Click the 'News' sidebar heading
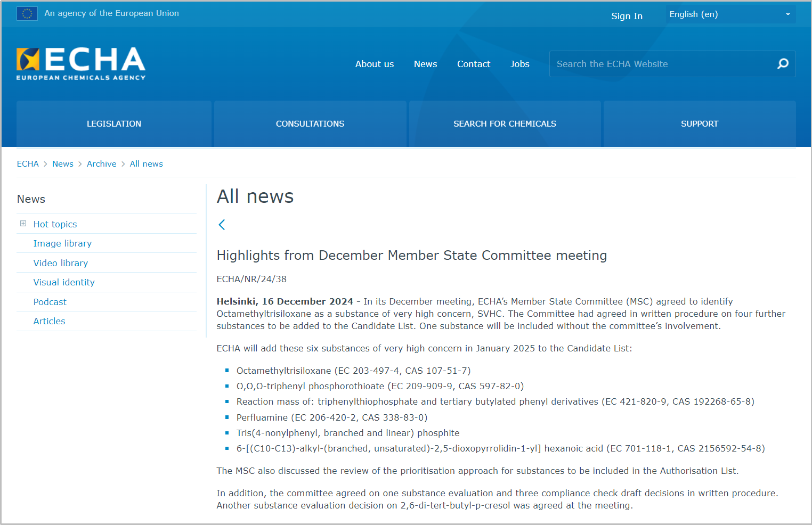The image size is (812, 525). (31, 199)
